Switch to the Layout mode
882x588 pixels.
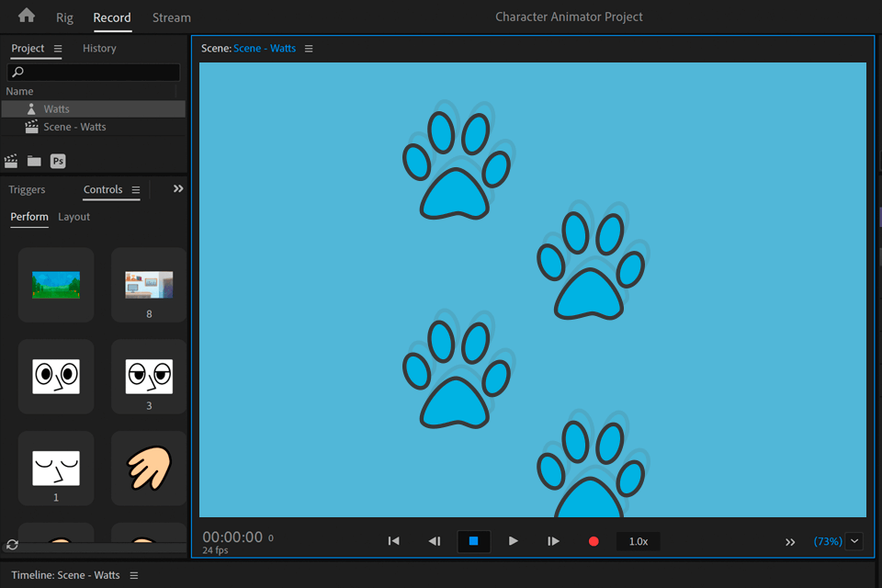73,217
